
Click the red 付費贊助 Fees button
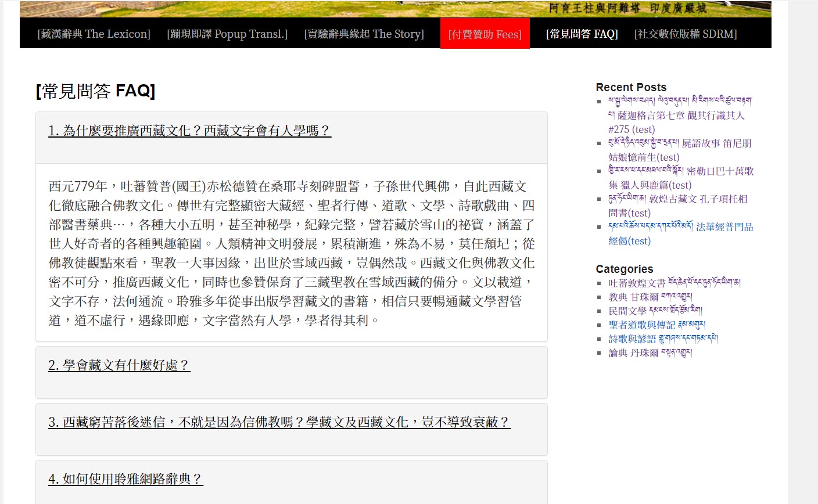[485, 34]
